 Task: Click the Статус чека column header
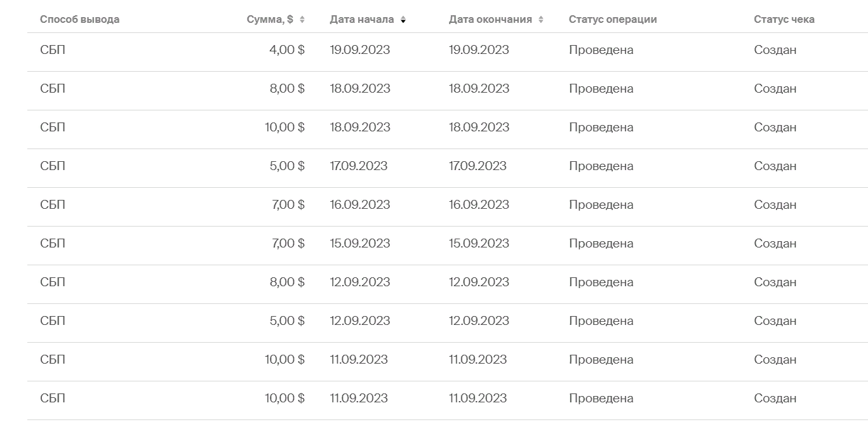click(x=784, y=19)
